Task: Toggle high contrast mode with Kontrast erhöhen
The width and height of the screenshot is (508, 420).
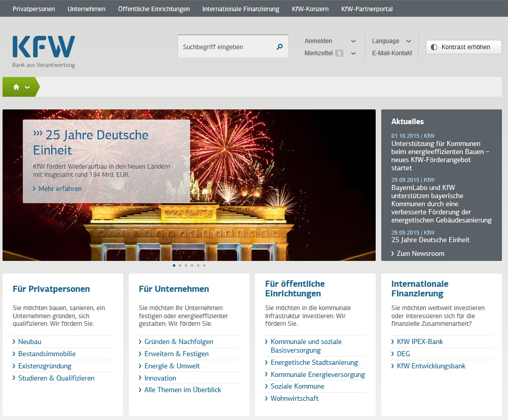Action: (463, 47)
